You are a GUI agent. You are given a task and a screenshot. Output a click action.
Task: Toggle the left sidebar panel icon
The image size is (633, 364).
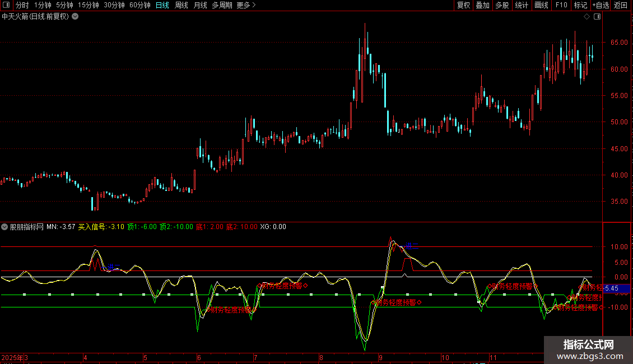(7, 5)
